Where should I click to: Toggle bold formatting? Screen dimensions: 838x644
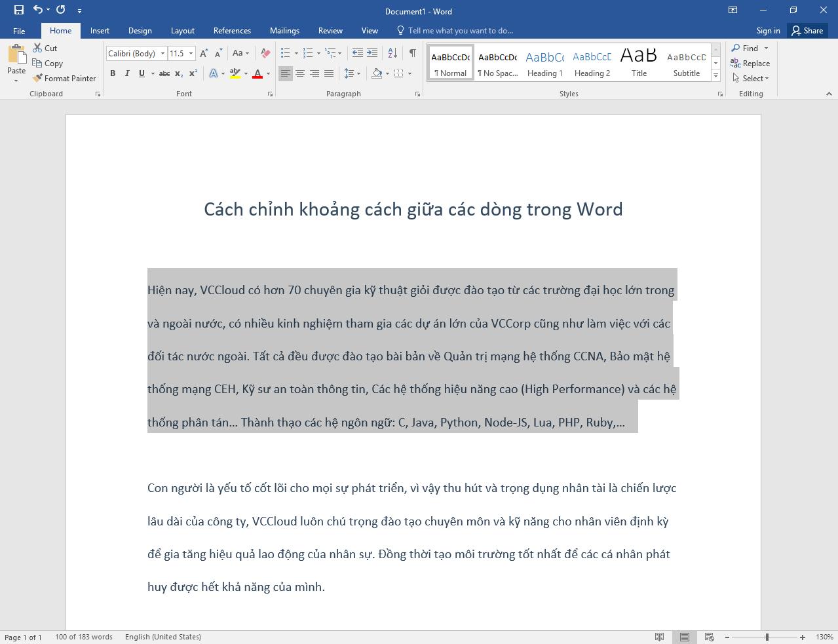tap(113, 73)
